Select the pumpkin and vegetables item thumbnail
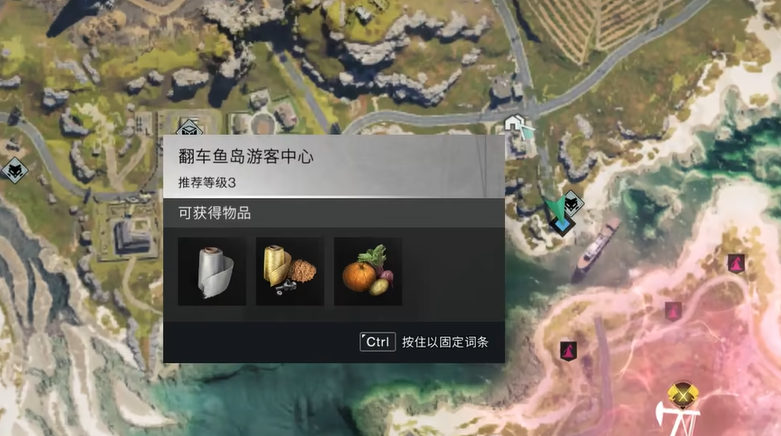 click(368, 271)
